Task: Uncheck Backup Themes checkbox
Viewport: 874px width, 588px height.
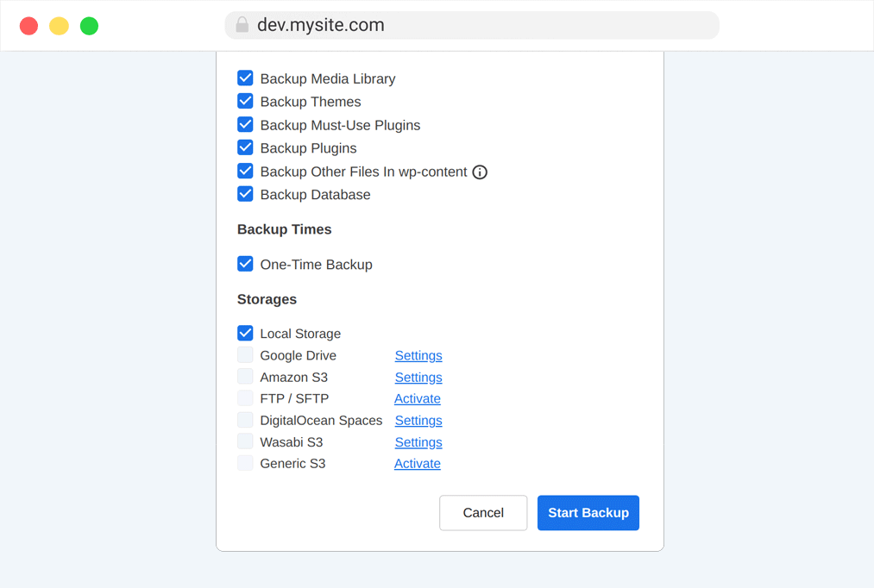Action: pyautogui.click(x=245, y=102)
